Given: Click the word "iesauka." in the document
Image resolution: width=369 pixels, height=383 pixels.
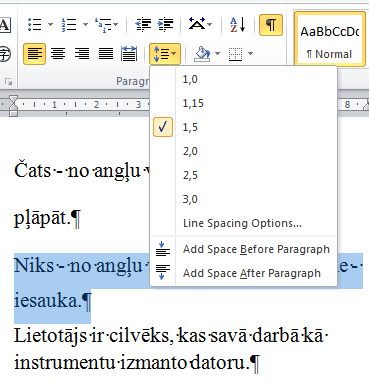Looking at the screenshot, I should coord(48,300).
